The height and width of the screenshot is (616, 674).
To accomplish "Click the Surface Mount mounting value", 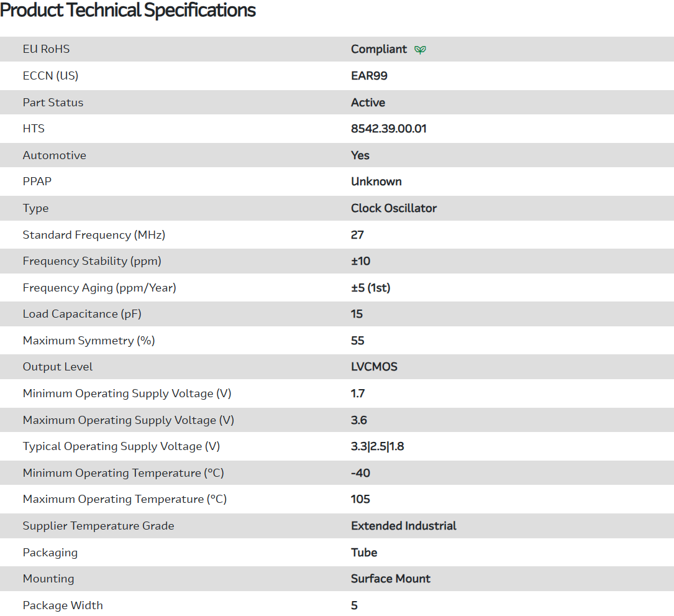I will pos(390,579).
